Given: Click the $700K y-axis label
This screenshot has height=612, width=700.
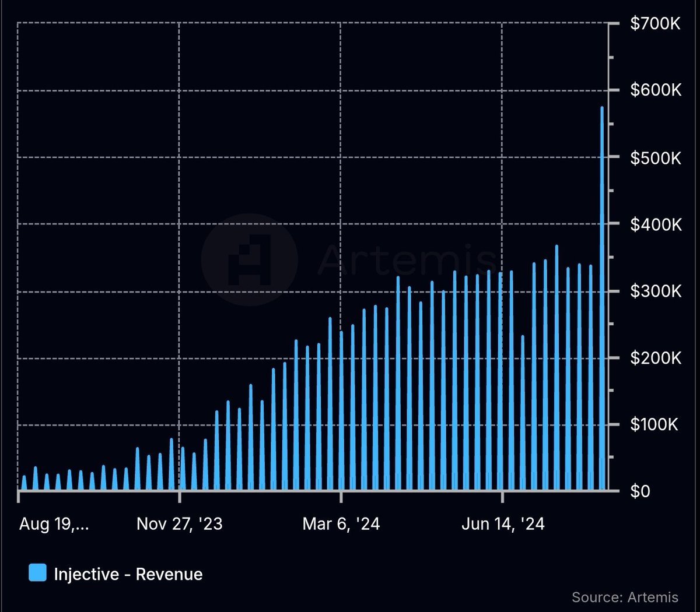Looking at the screenshot, I should click(x=655, y=24).
